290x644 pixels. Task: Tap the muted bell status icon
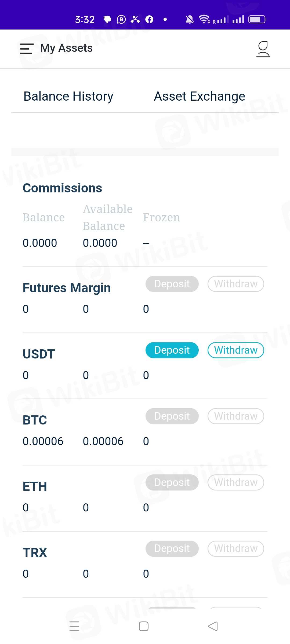tap(190, 19)
